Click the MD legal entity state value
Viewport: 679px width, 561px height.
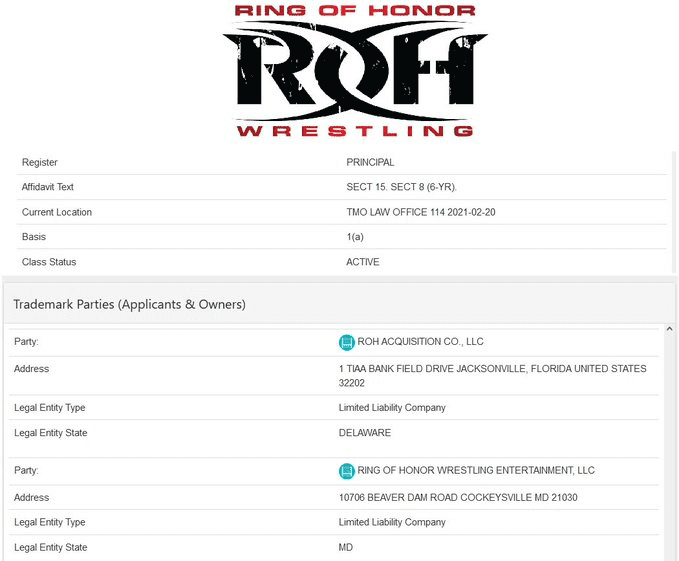click(x=346, y=548)
